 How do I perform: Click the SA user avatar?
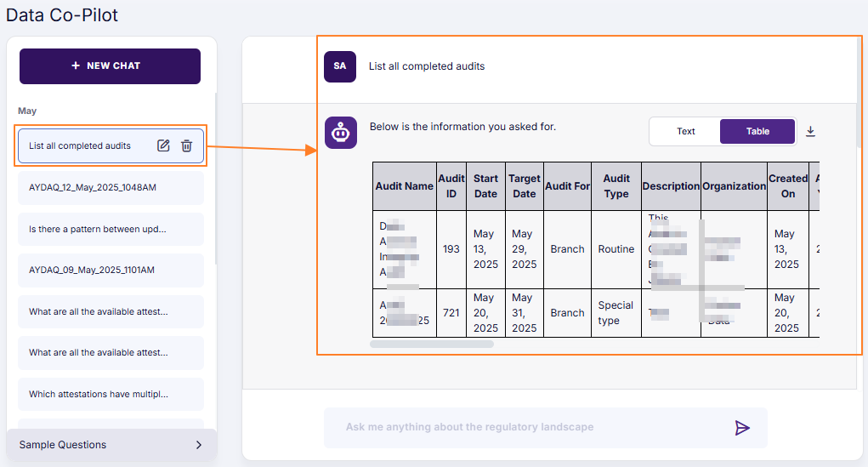[340, 66]
